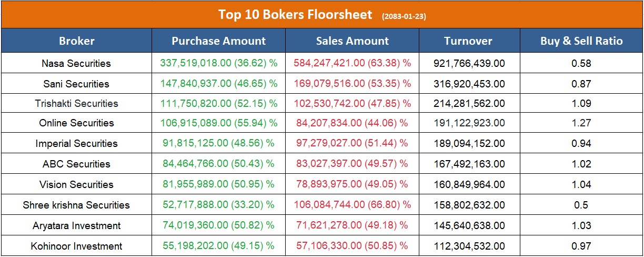The image size is (644, 257).
Task: Select Vision Securities ratio value 1.04
Action: pyautogui.click(x=581, y=184)
